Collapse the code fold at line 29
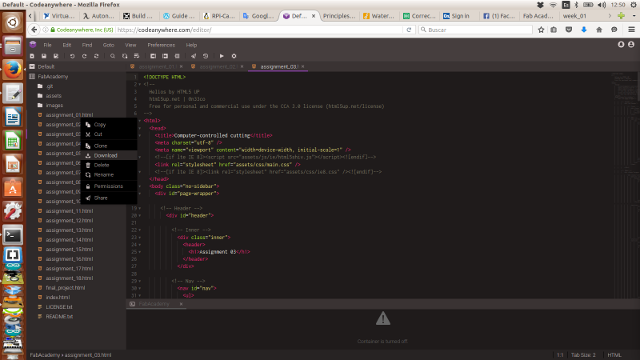This screenshot has width=640, height=360. pyautogui.click(x=140, y=281)
